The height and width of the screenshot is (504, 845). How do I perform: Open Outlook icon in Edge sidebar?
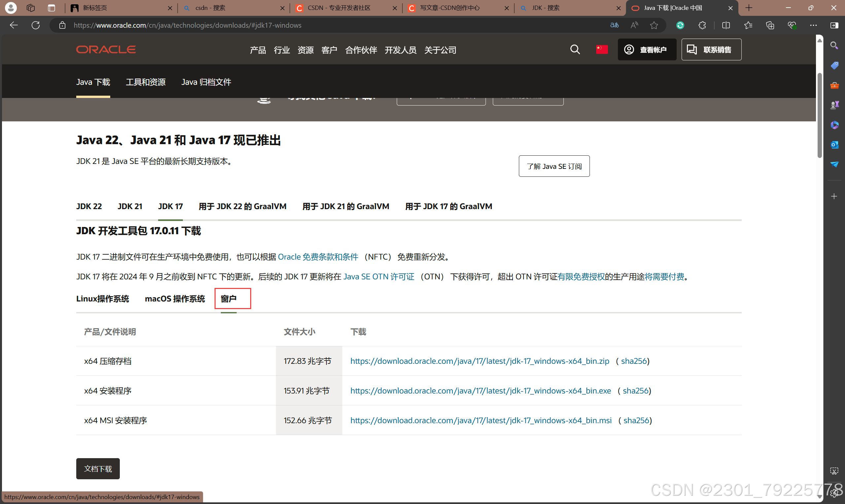(x=834, y=145)
